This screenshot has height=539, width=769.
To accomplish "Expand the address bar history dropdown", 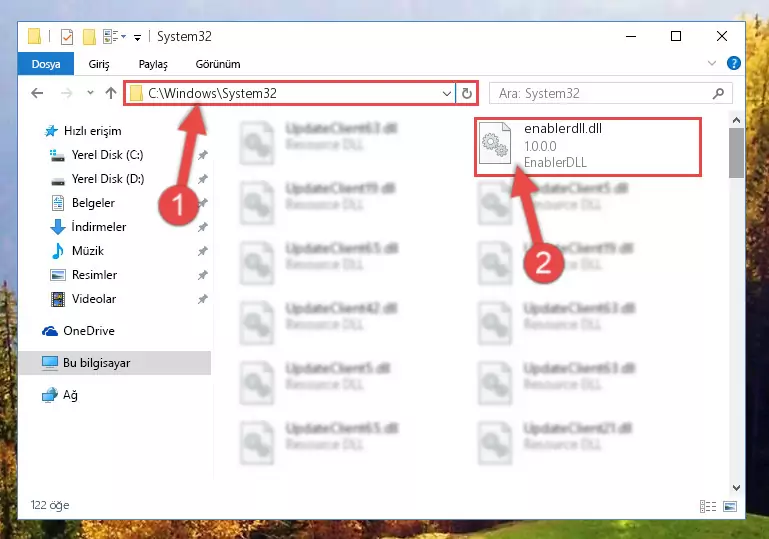I will coord(446,93).
